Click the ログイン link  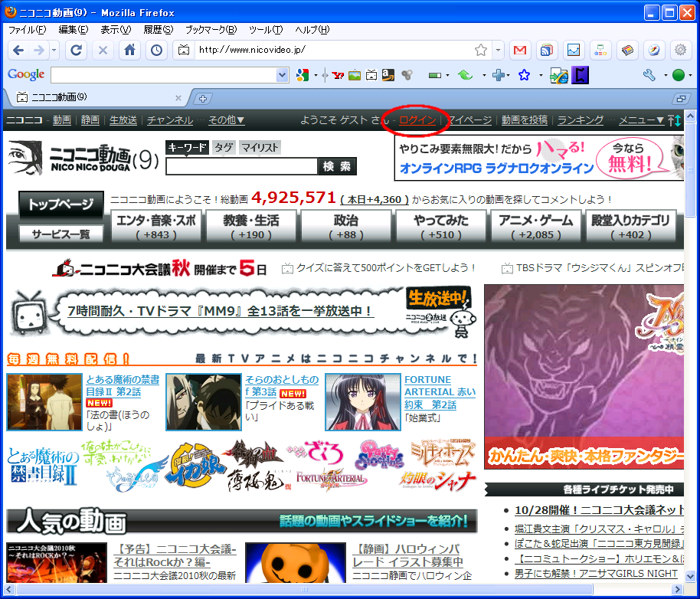(x=417, y=120)
